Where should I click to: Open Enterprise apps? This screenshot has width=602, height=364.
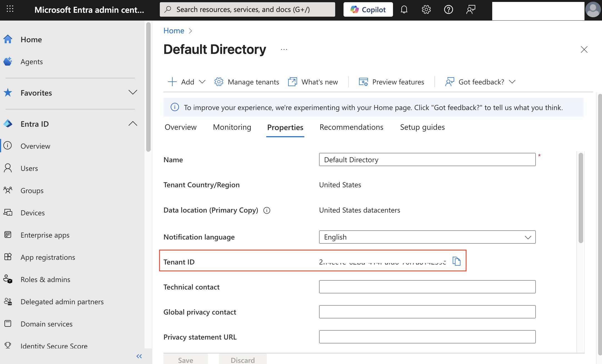point(45,235)
